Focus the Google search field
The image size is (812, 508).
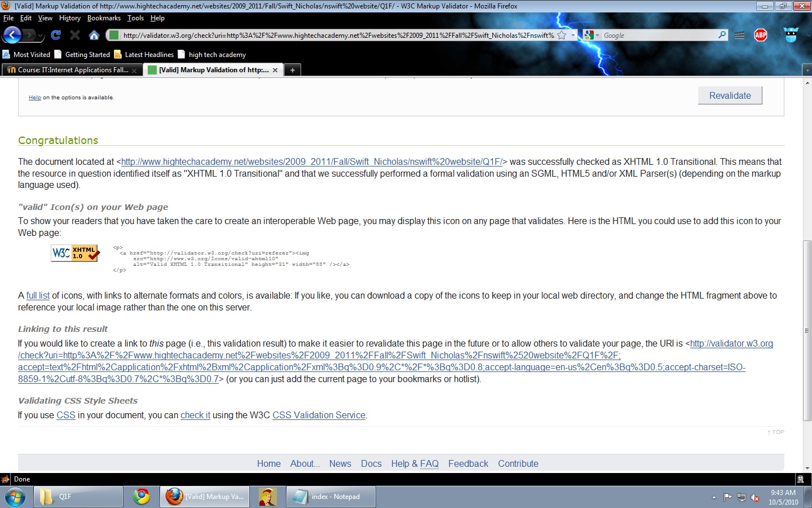pyautogui.click(x=659, y=35)
